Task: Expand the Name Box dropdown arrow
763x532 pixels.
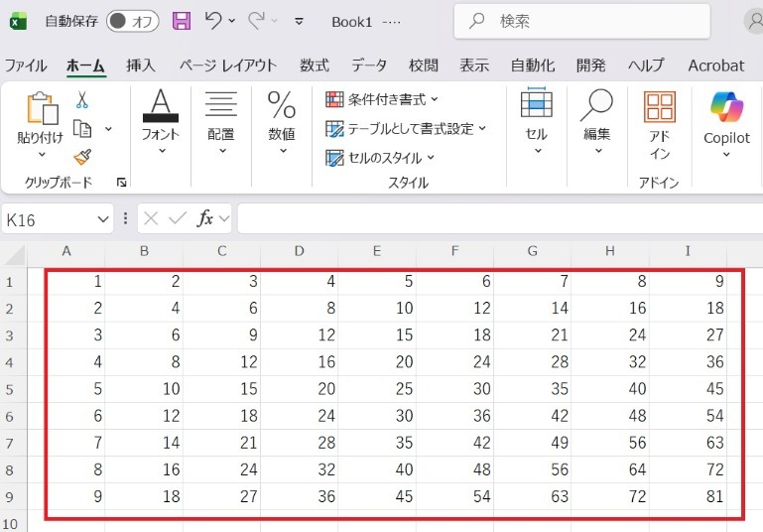Action: pyautogui.click(x=103, y=219)
